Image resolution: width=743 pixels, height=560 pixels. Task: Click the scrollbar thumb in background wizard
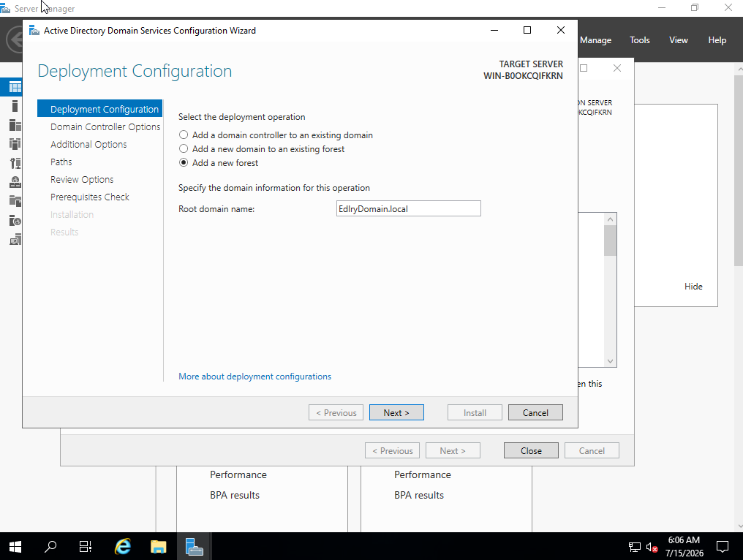[x=611, y=241]
